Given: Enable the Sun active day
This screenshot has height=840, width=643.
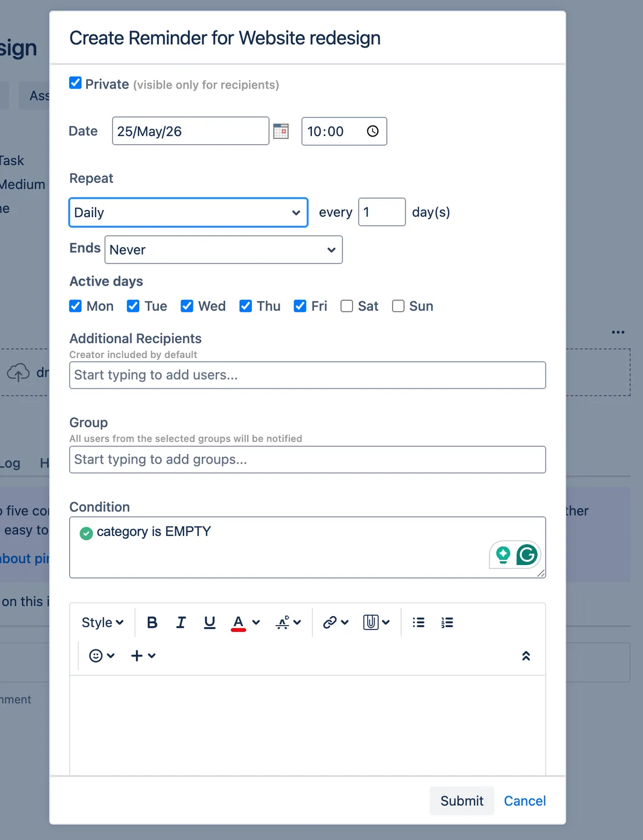Looking at the screenshot, I should click(x=398, y=306).
